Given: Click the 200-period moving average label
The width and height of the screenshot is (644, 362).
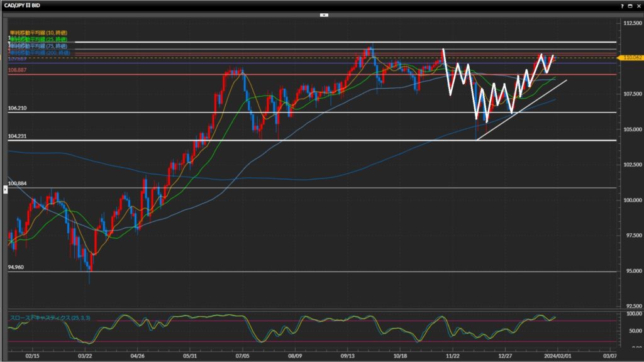Looking at the screenshot, I should click(38, 53).
